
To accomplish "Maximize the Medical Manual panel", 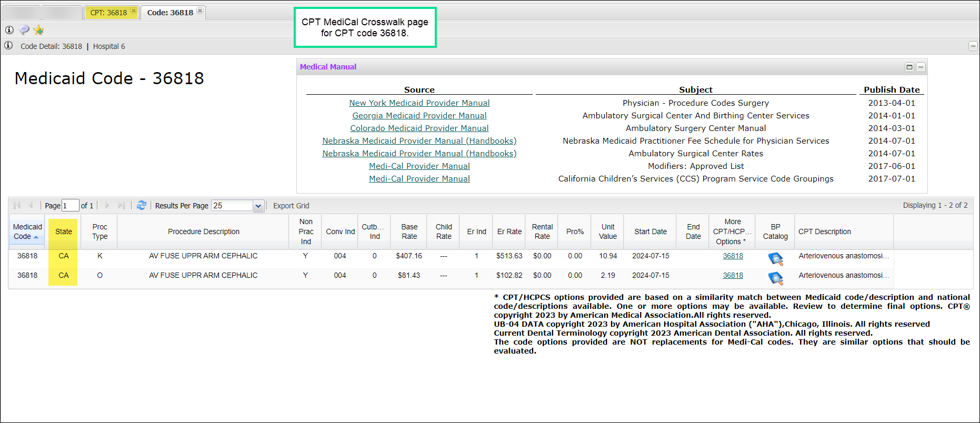I will coord(909,67).
